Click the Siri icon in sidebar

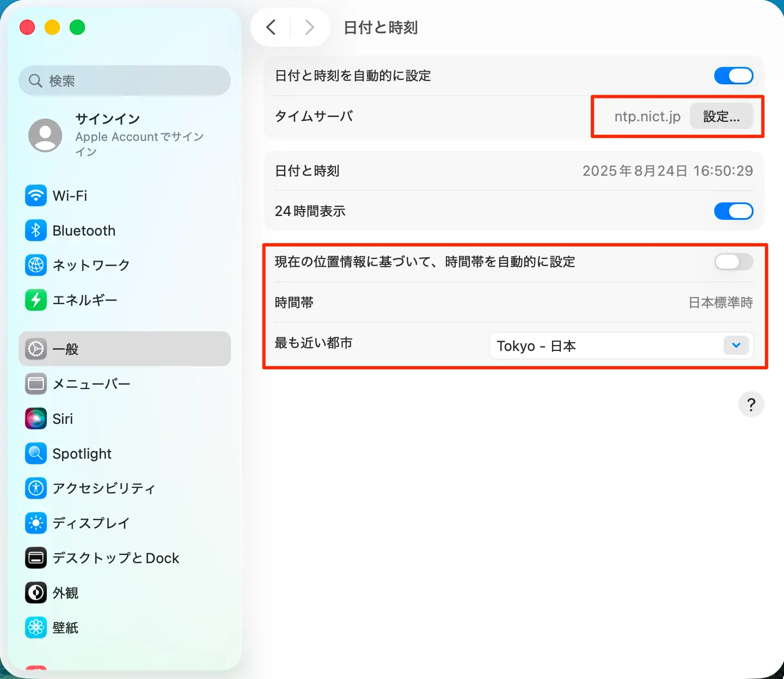tap(36, 419)
